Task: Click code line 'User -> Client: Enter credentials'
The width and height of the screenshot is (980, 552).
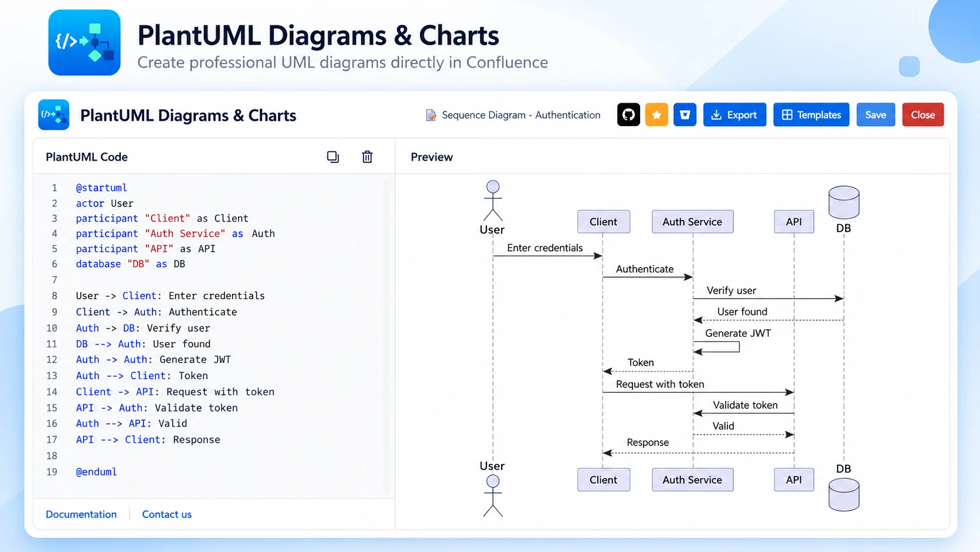Action: 170,296
